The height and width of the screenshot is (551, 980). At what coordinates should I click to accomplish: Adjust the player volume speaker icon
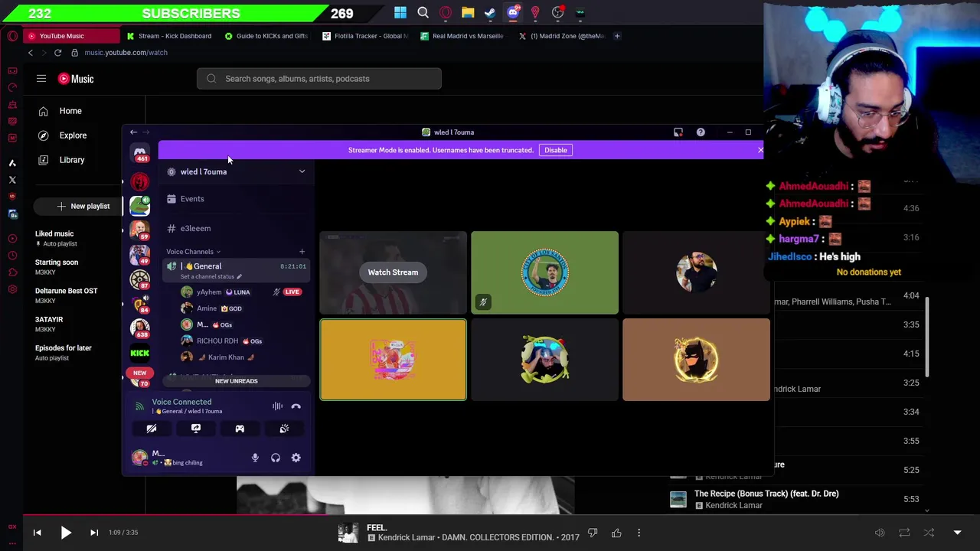click(880, 533)
